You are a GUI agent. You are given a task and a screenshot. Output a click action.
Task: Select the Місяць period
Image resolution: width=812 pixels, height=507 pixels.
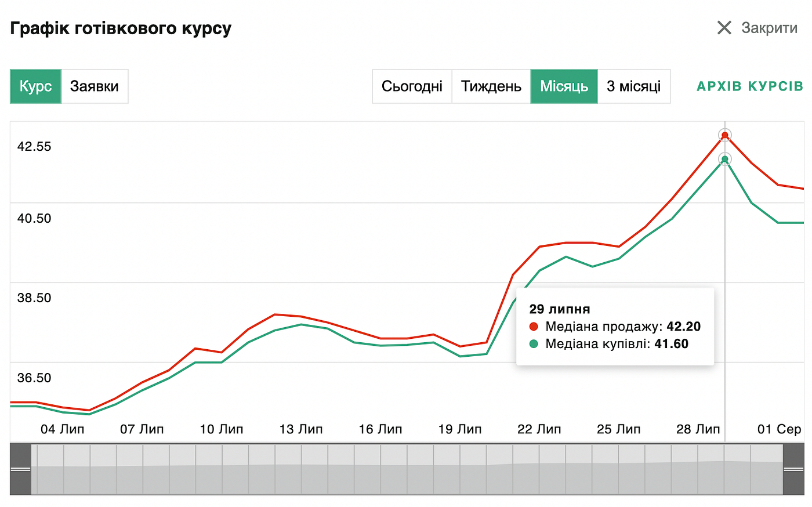coord(564,86)
